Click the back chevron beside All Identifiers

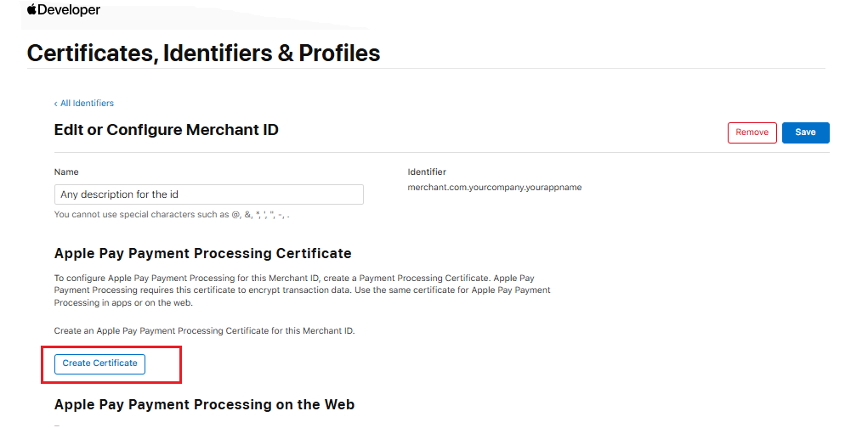coord(56,104)
